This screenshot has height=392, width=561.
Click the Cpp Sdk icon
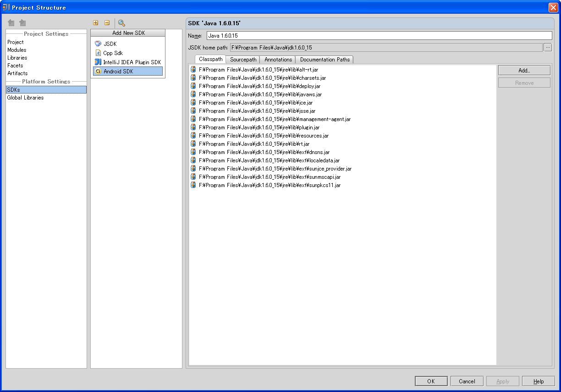[x=98, y=53]
